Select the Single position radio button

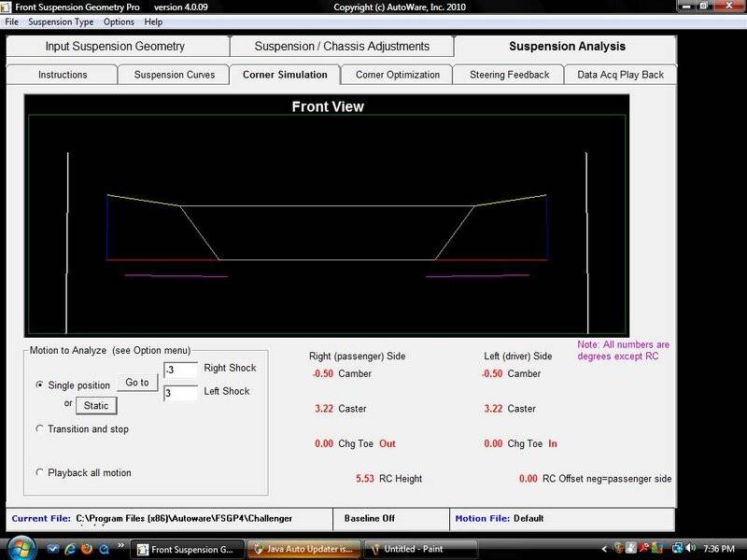point(39,385)
